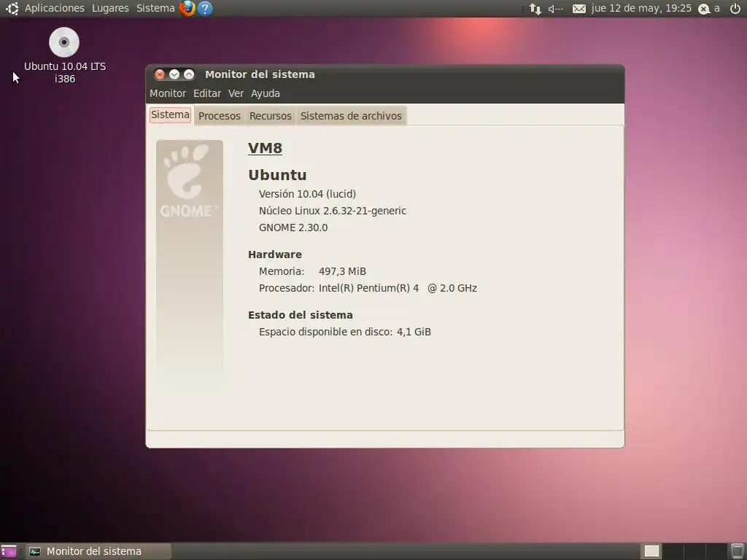Open the Editar menu
Viewport: 747px width, 560px height.
click(206, 93)
